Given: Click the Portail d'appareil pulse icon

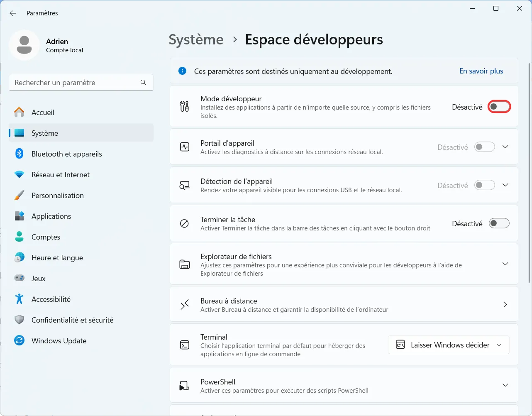Looking at the screenshot, I should pos(184,147).
